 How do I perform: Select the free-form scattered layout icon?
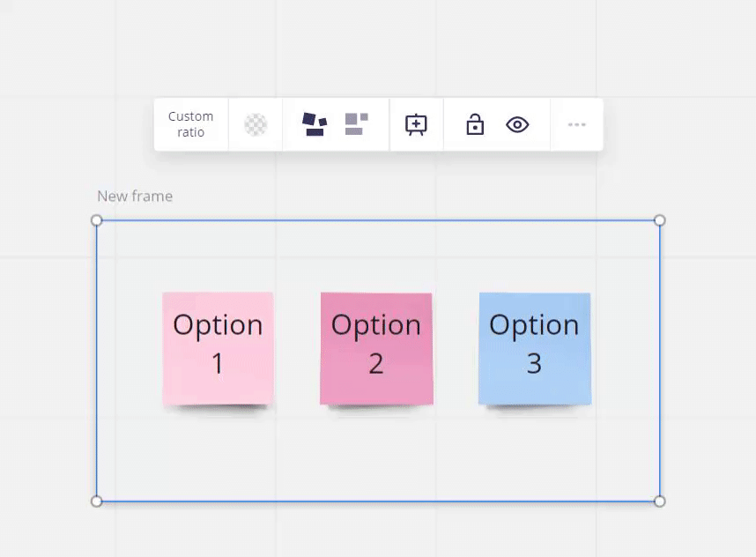click(x=314, y=124)
